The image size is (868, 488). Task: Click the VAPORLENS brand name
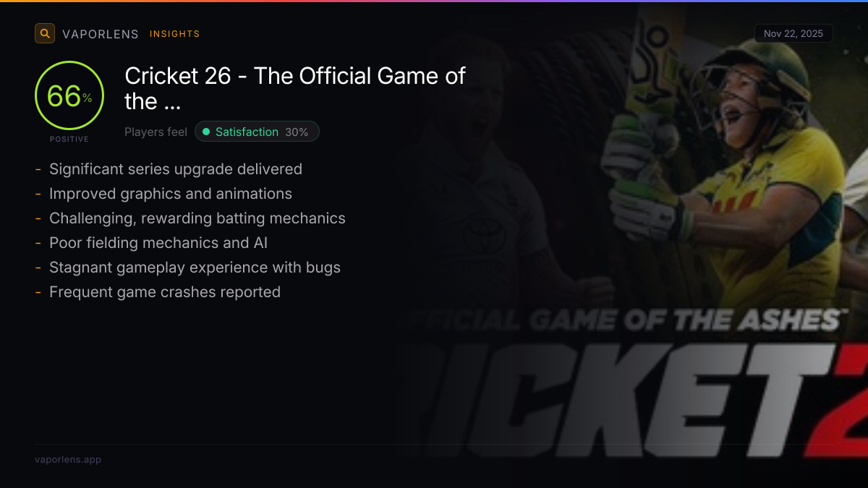(x=101, y=34)
